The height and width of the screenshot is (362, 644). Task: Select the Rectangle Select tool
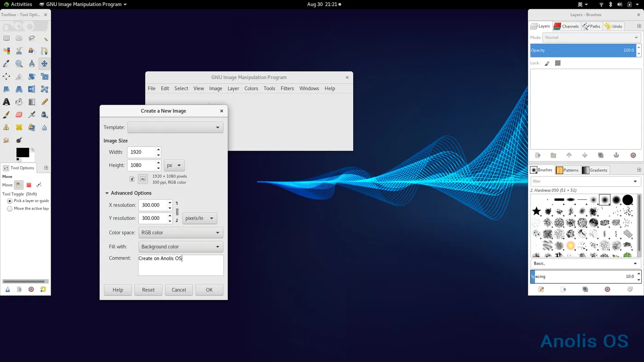pyautogui.click(x=6, y=38)
